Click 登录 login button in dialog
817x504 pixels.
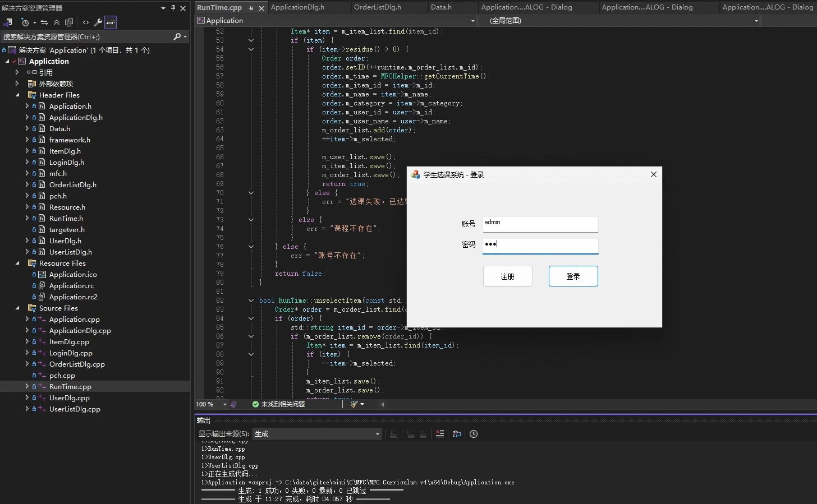[573, 276]
